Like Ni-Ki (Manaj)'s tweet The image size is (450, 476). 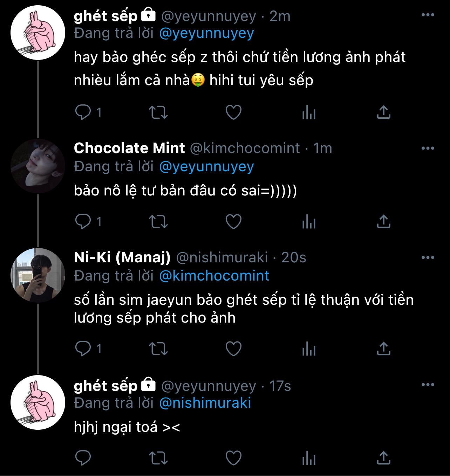point(233,349)
